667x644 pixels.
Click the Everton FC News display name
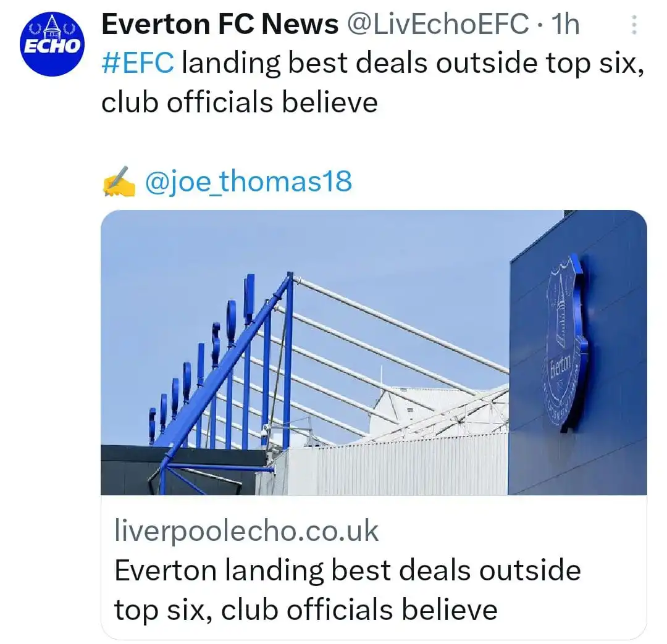click(219, 25)
